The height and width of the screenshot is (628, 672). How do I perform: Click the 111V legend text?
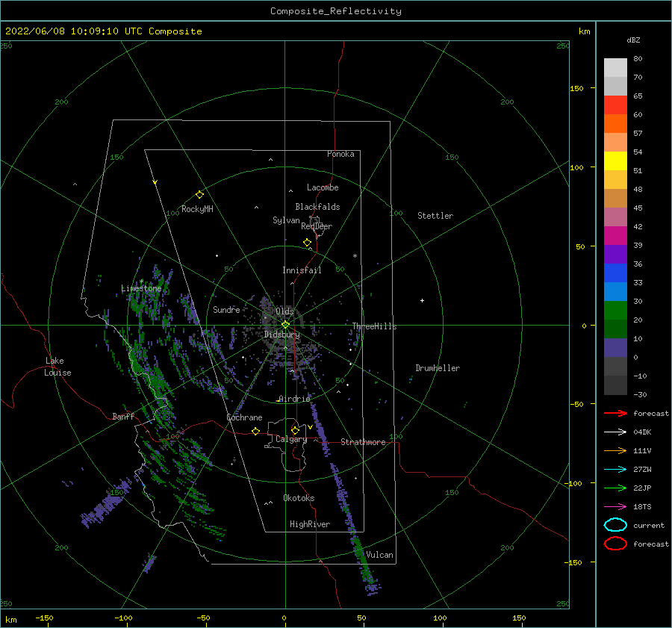(x=642, y=450)
